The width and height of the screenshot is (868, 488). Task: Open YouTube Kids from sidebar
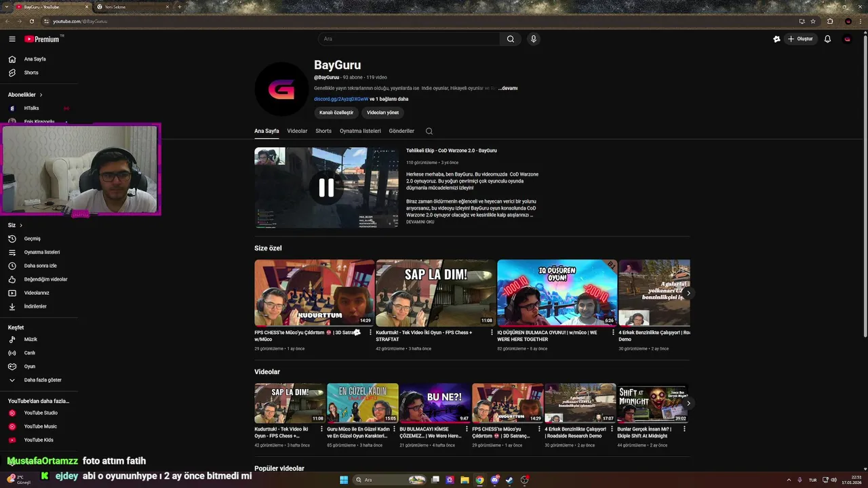pos(38,440)
